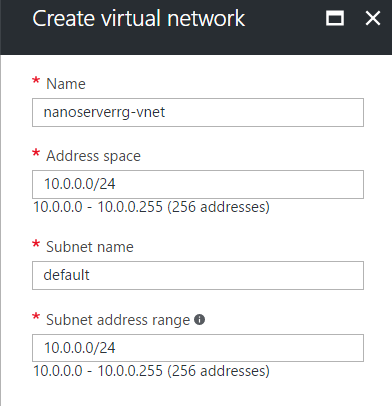This screenshot has width=392, height=406.
Task: Focus the Address space input box
Action: (x=198, y=184)
